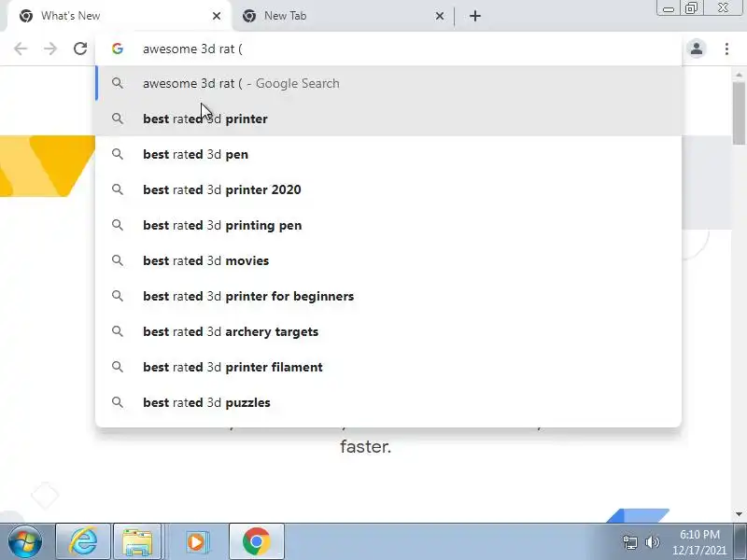Click the Google logo in address bar

118,49
